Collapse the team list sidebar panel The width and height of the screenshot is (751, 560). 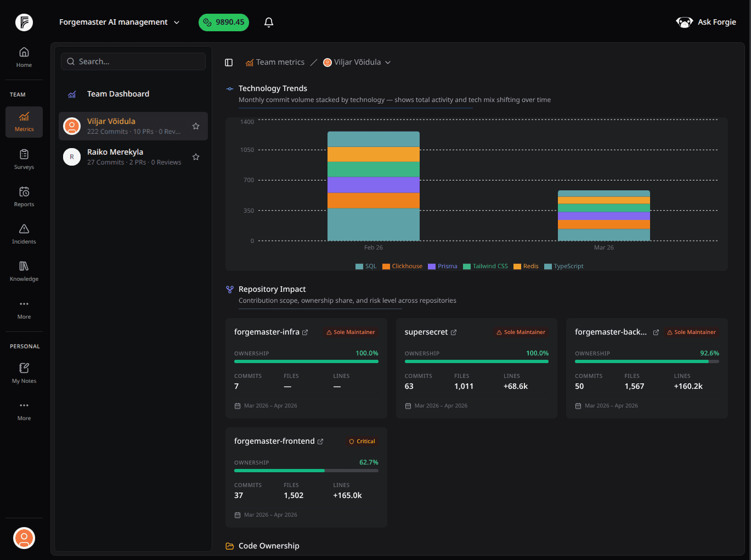pyautogui.click(x=229, y=62)
